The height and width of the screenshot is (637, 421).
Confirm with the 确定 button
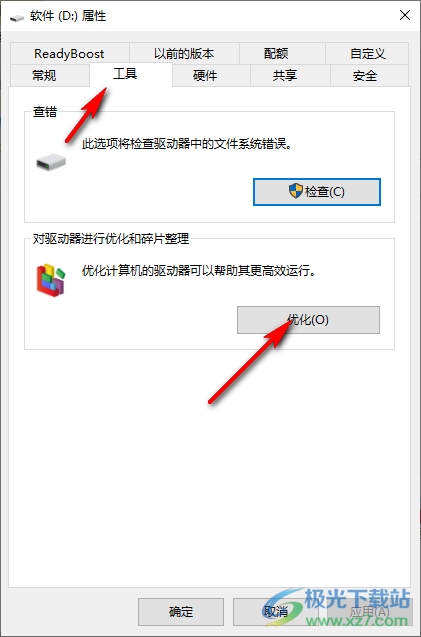point(181,611)
